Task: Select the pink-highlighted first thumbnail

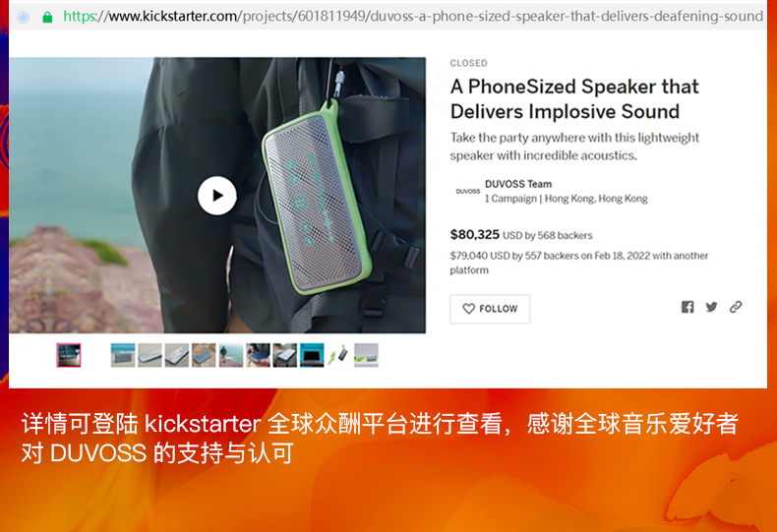Action: pyautogui.click(x=69, y=355)
